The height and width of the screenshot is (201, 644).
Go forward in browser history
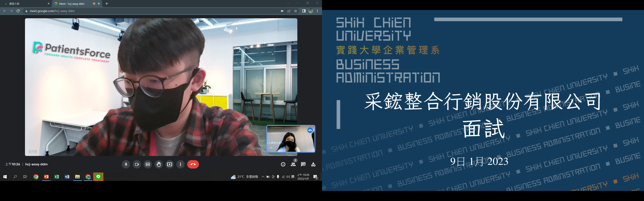pyautogui.click(x=11, y=11)
